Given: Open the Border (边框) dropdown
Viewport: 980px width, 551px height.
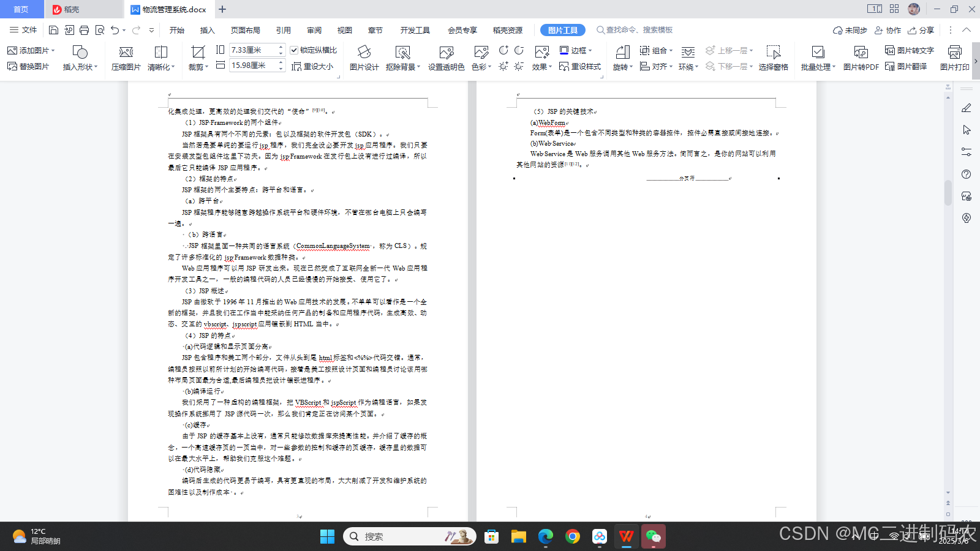Looking at the screenshot, I should pyautogui.click(x=576, y=50).
